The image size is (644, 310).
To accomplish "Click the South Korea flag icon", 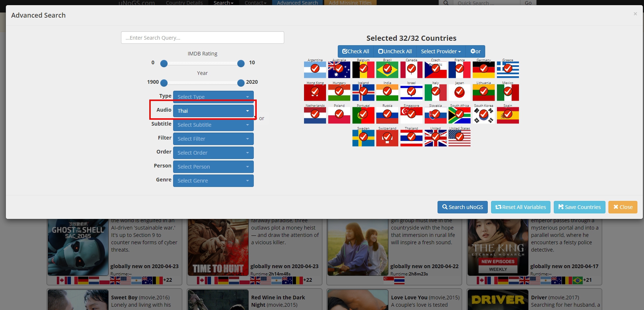I will (x=484, y=115).
